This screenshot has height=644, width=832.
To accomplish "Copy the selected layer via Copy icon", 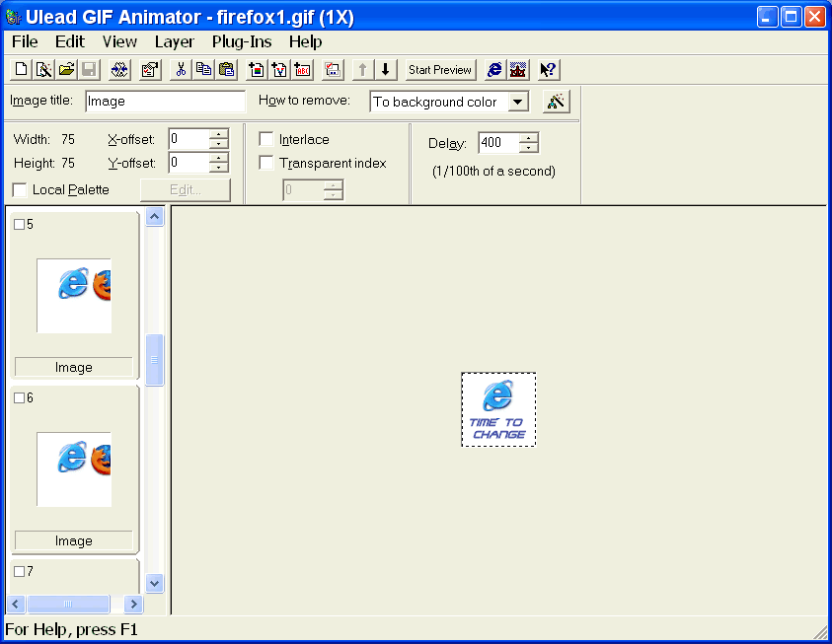I will coord(203,69).
